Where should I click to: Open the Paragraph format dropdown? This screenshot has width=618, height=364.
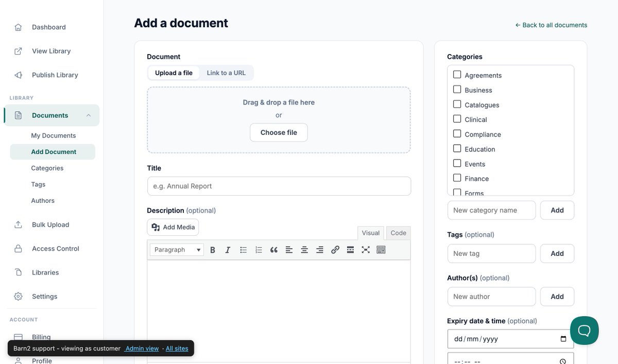tap(177, 250)
